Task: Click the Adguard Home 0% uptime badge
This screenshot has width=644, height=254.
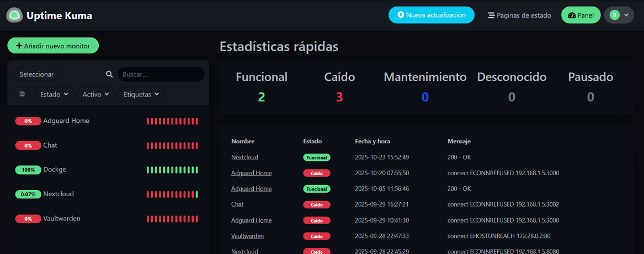Action: coord(28,121)
